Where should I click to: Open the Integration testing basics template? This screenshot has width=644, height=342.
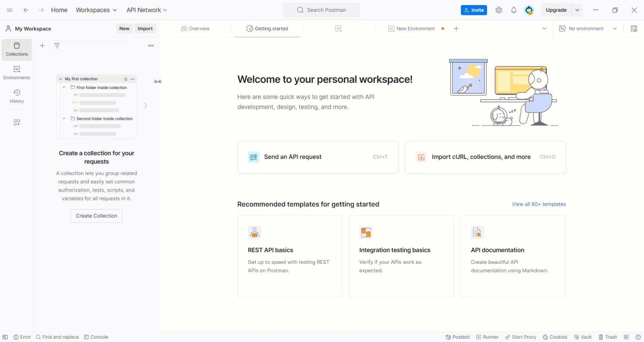tap(401, 256)
